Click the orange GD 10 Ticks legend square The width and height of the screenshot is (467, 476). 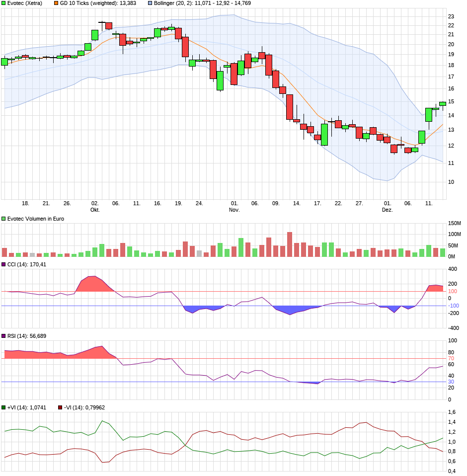[55, 4]
